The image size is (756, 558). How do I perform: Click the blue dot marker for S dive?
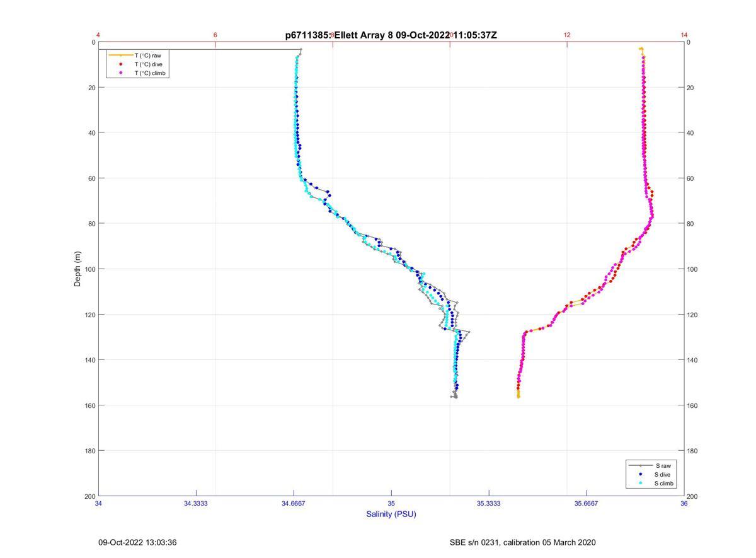pos(641,474)
